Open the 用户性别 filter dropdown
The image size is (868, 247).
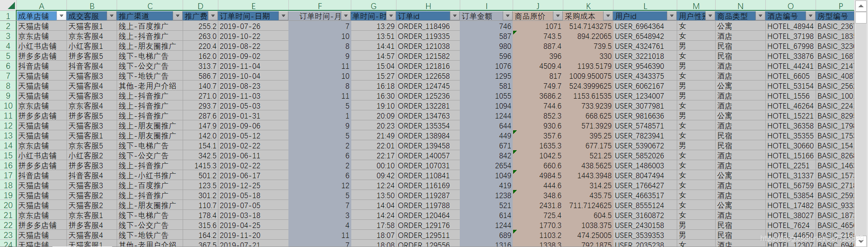coord(710,16)
